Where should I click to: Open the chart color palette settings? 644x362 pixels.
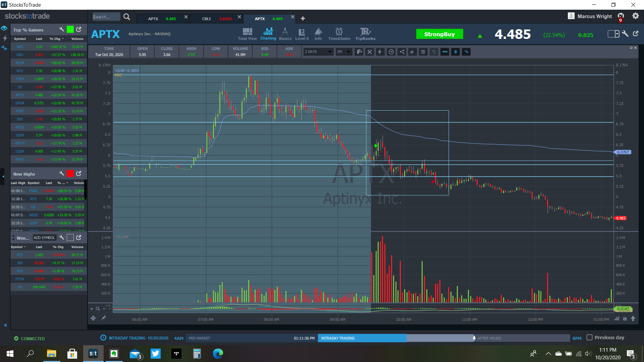[359, 52]
